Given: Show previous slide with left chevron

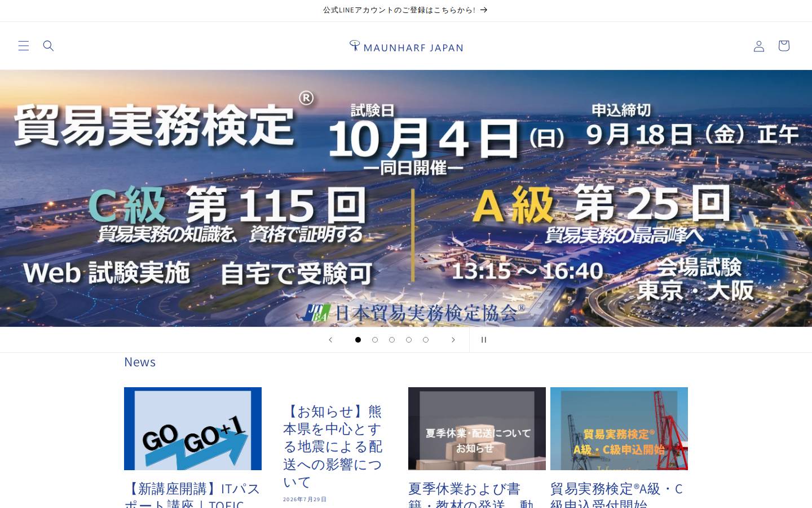Looking at the screenshot, I should (x=330, y=340).
